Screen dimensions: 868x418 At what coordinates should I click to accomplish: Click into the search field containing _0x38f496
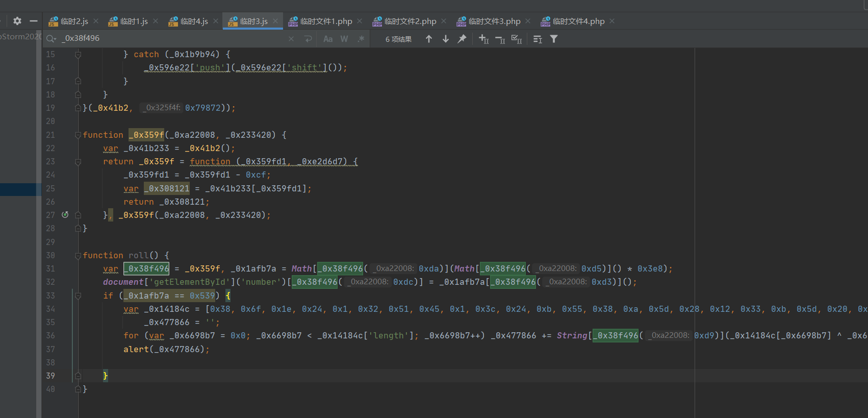(x=173, y=39)
